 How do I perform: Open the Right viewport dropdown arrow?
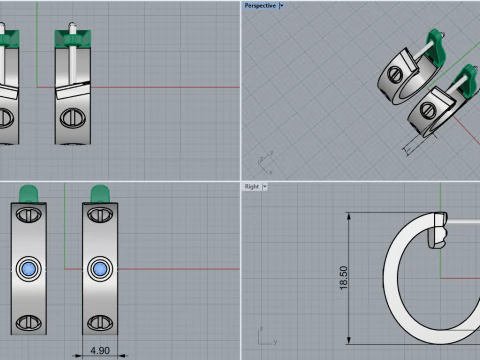[x=265, y=187]
